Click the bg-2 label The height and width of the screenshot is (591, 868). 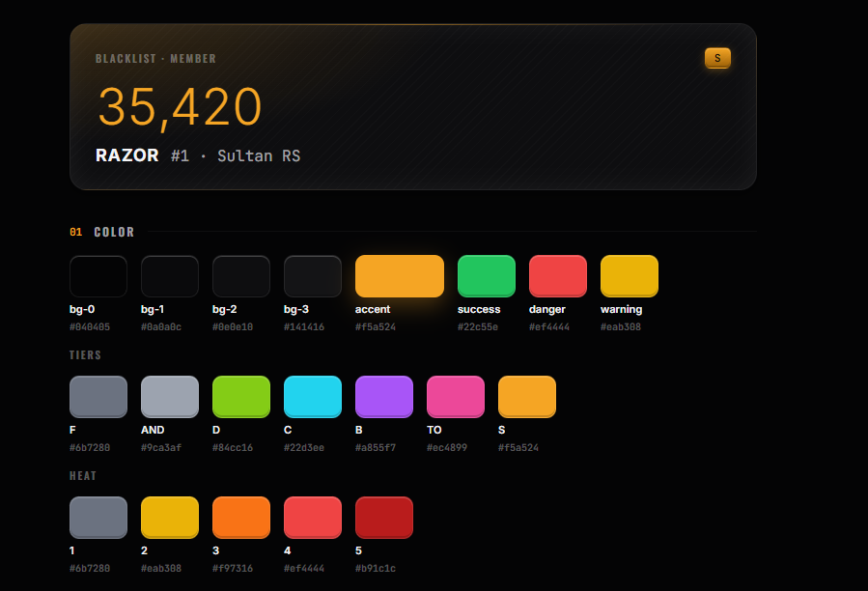(x=225, y=309)
